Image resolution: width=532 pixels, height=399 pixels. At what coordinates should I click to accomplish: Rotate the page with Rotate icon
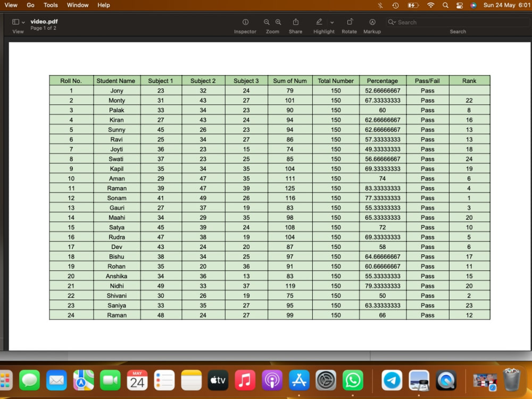coord(350,22)
